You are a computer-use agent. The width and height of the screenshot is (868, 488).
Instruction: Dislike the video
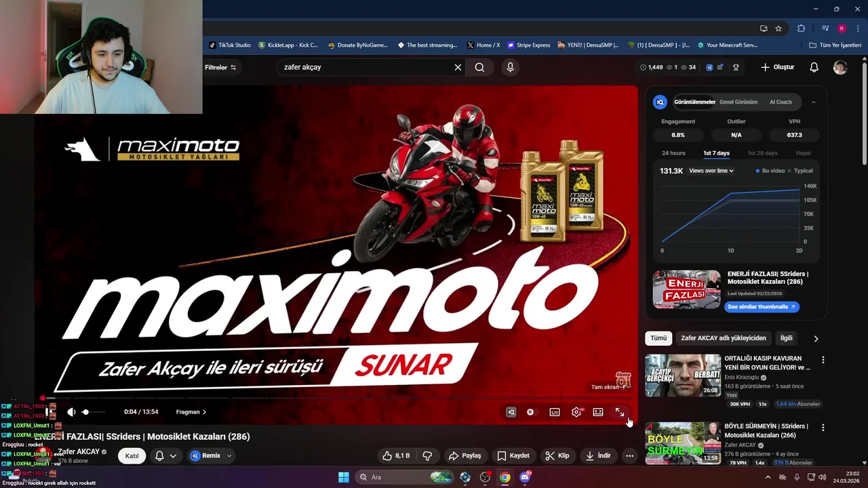point(427,455)
